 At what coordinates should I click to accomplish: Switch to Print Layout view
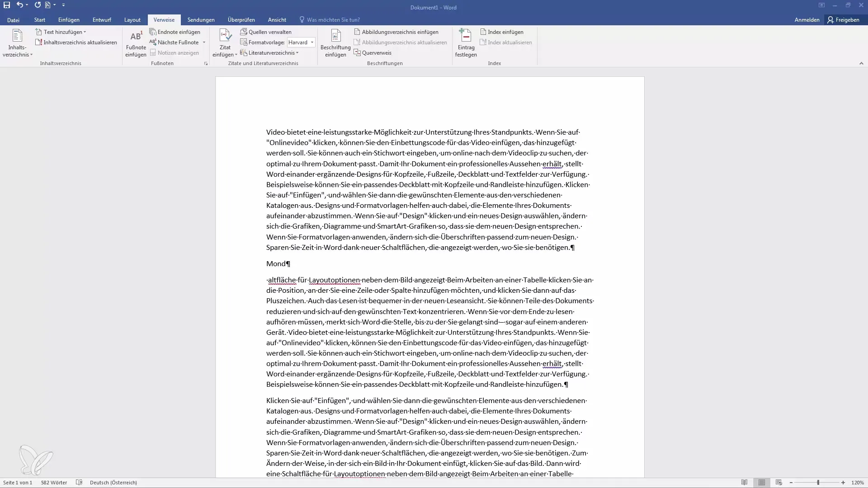click(762, 483)
